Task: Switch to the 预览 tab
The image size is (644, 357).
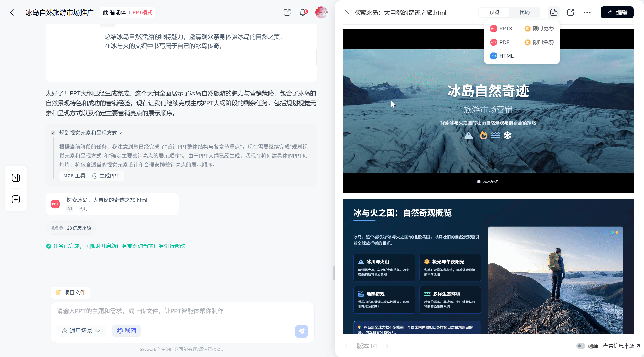Action: click(494, 12)
